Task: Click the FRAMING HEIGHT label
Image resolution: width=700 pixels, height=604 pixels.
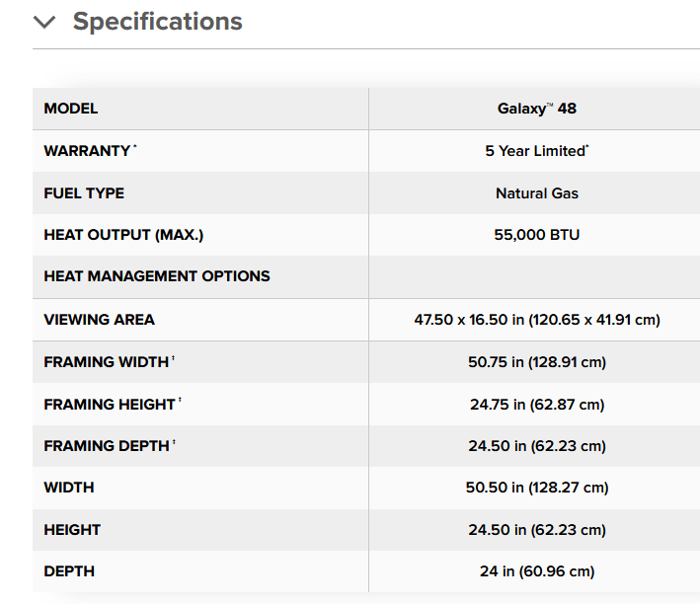Action: (x=113, y=404)
